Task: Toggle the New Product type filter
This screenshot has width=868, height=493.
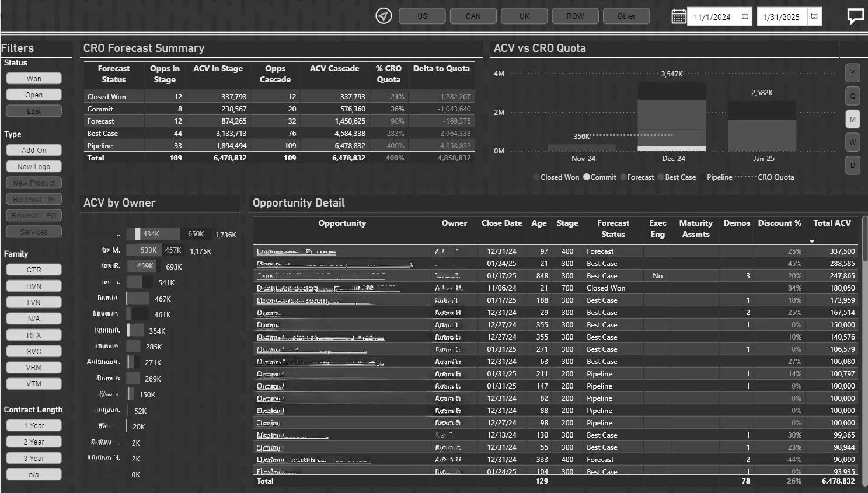Action: 34,183
